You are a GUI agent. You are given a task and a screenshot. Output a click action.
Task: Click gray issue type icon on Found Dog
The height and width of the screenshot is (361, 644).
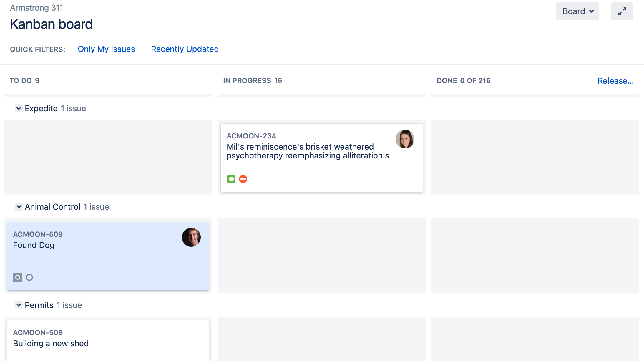pos(18,277)
